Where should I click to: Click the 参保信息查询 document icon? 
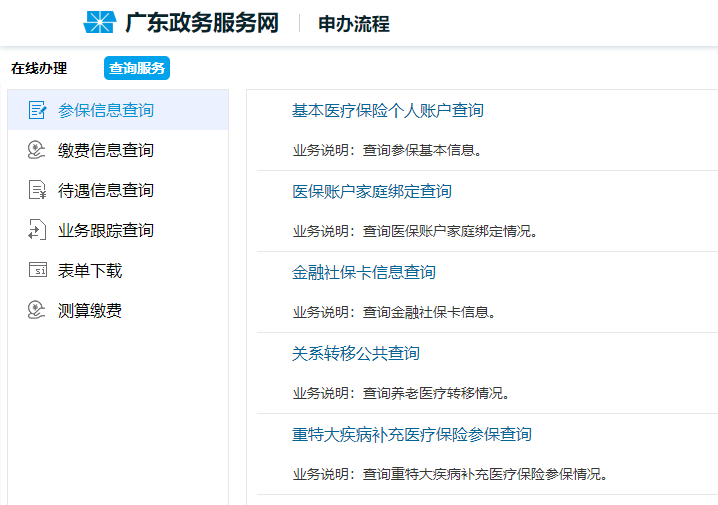38,110
